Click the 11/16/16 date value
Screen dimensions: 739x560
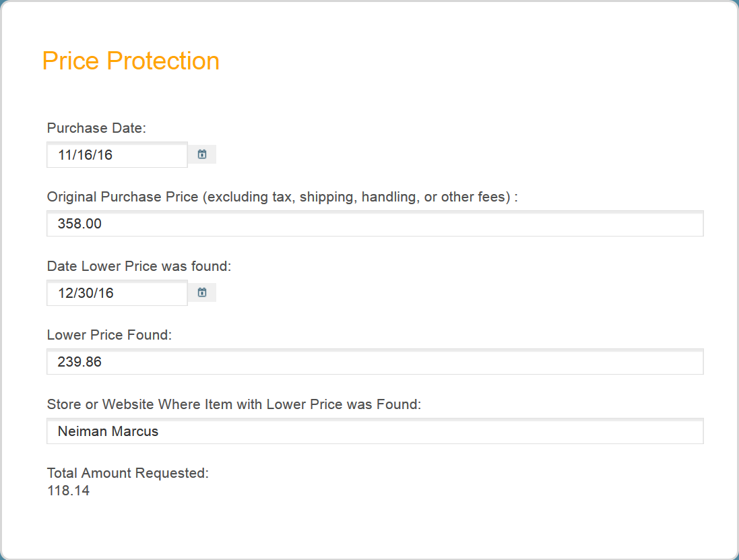click(x=85, y=155)
